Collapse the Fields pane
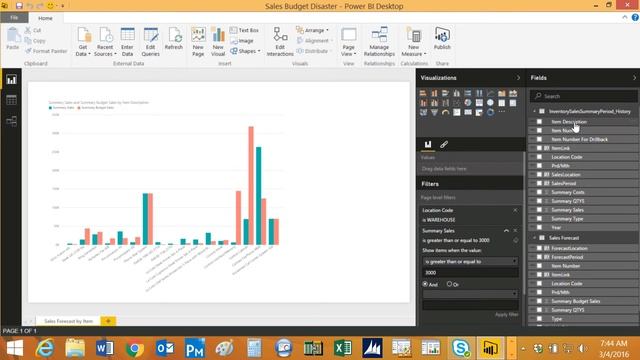The width and height of the screenshot is (640, 360). 634,78
